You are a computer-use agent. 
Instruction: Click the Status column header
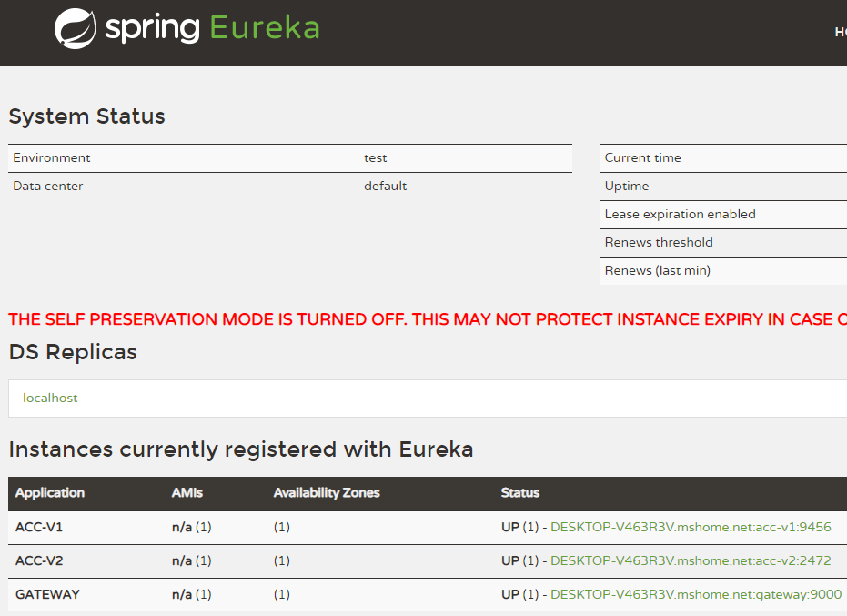[520, 492]
